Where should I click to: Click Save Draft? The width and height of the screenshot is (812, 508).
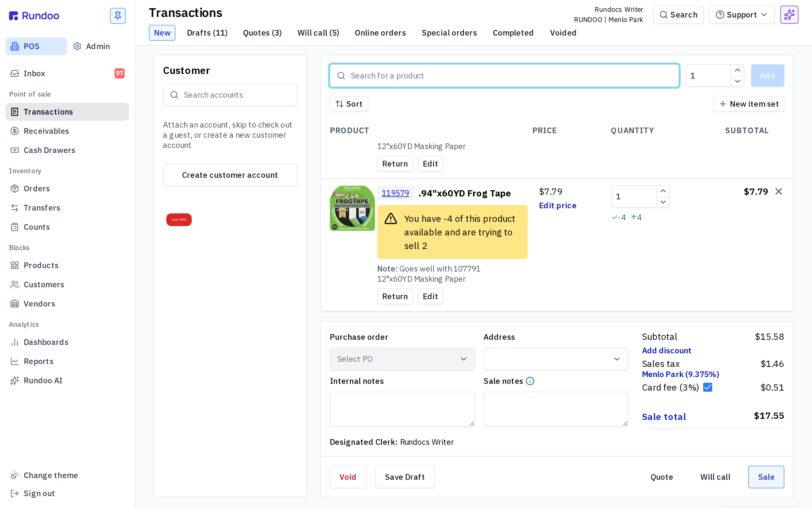click(x=405, y=477)
